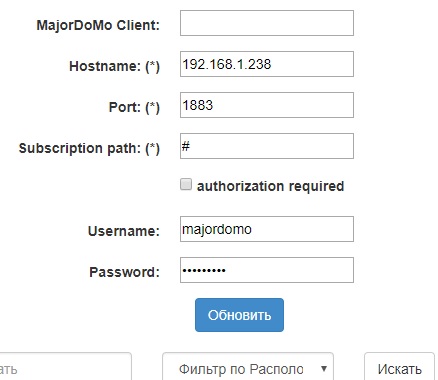The width and height of the screenshot is (438, 380).
Task: Click the Port field showing 1883
Action: point(267,105)
